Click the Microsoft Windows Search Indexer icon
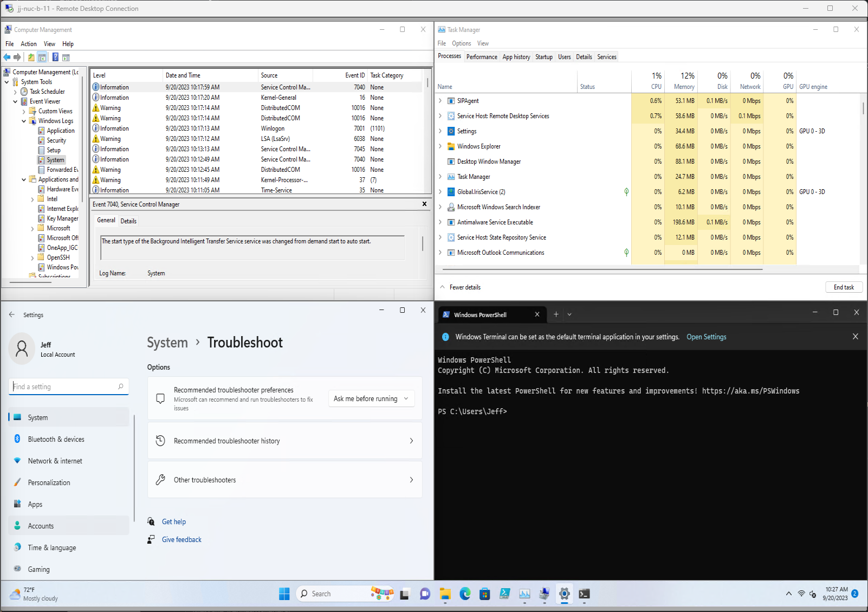Image resolution: width=868 pixels, height=612 pixels. [451, 207]
